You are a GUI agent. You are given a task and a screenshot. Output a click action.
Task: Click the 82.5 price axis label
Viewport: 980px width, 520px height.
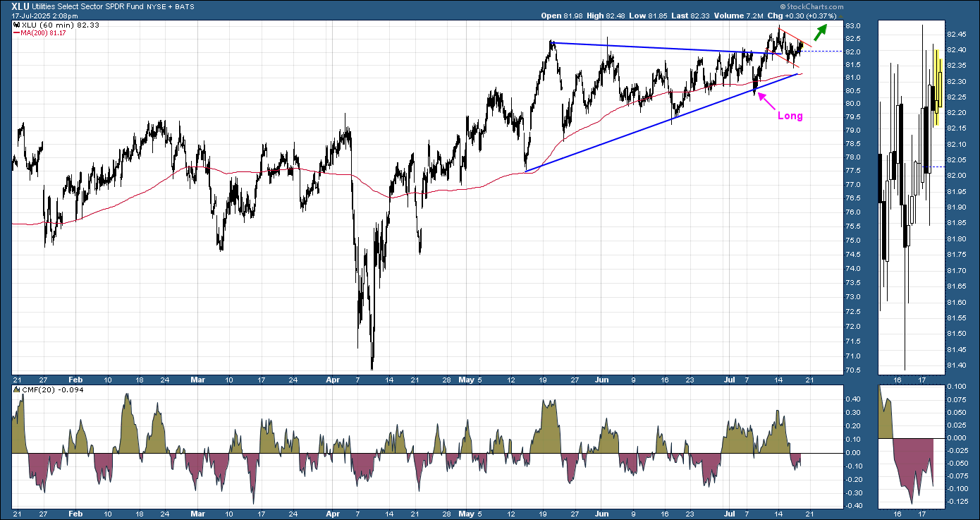click(855, 40)
